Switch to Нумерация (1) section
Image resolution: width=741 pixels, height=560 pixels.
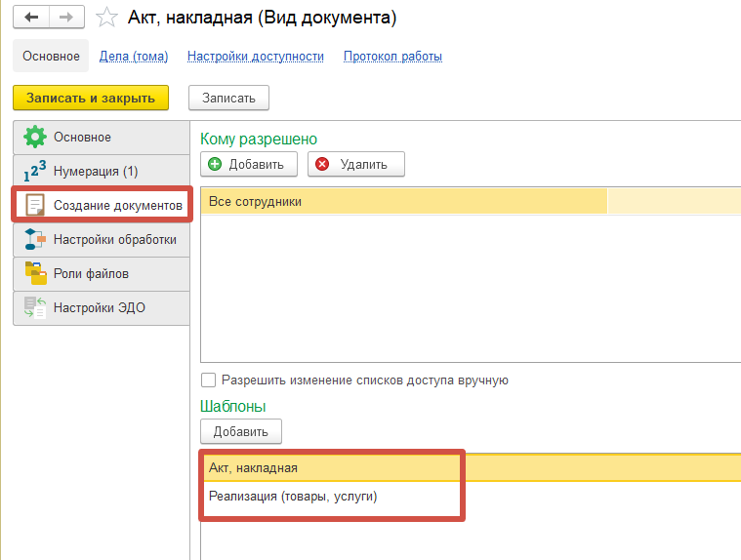(x=102, y=171)
